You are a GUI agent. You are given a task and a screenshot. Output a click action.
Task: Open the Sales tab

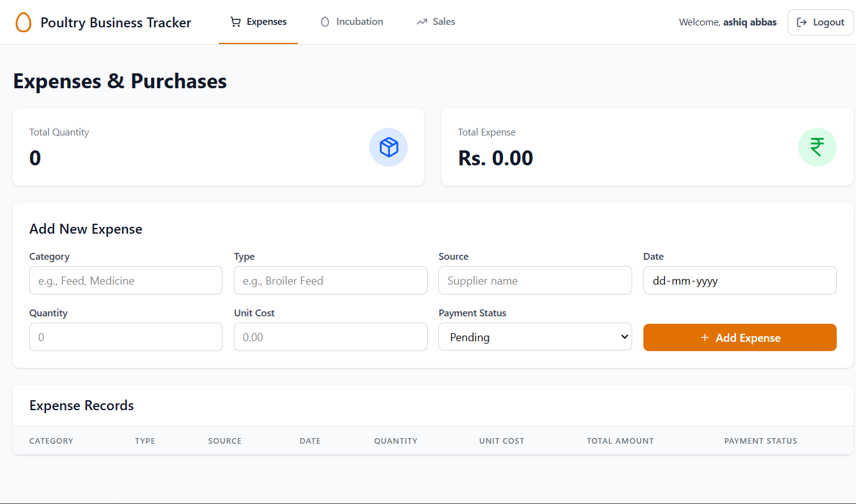click(x=436, y=22)
